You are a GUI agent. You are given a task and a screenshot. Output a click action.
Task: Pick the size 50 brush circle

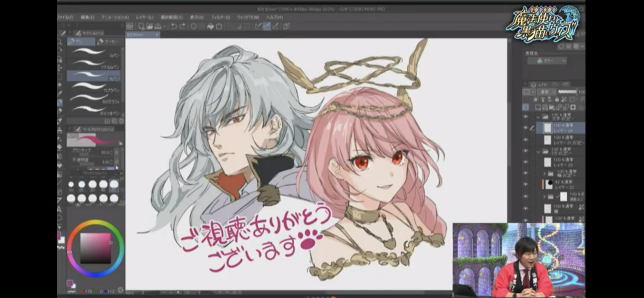tap(114, 184)
